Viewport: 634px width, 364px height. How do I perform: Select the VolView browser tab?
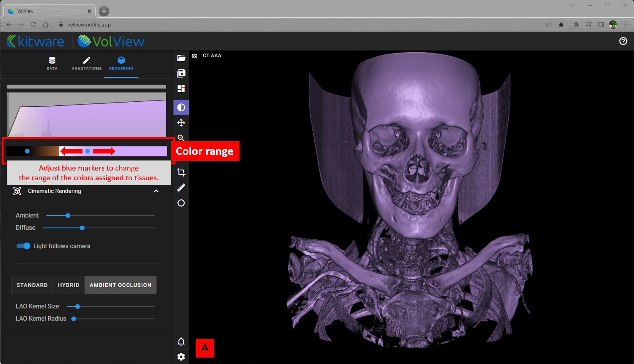[50, 11]
